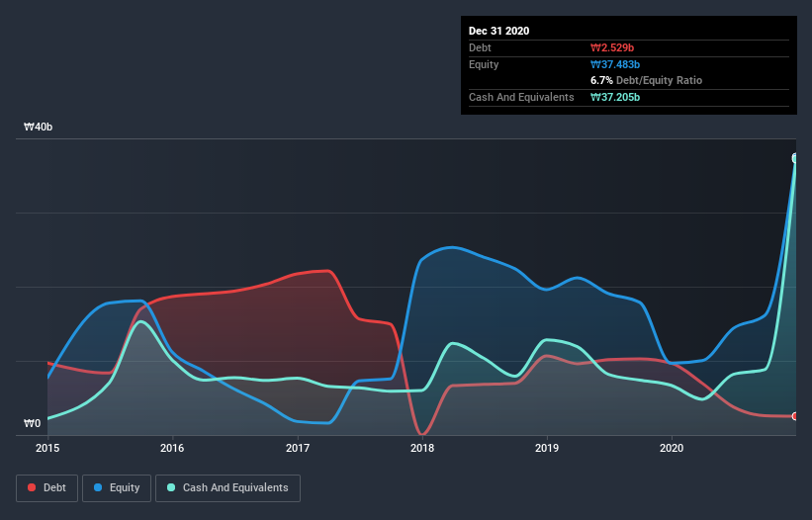The width and height of the screenshot is (812, 520).
Task: Select the white endpoint marker atop the chart
Action: tap(795, 158)
